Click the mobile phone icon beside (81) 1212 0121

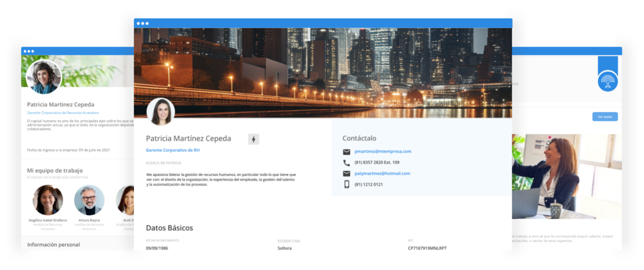346,184
